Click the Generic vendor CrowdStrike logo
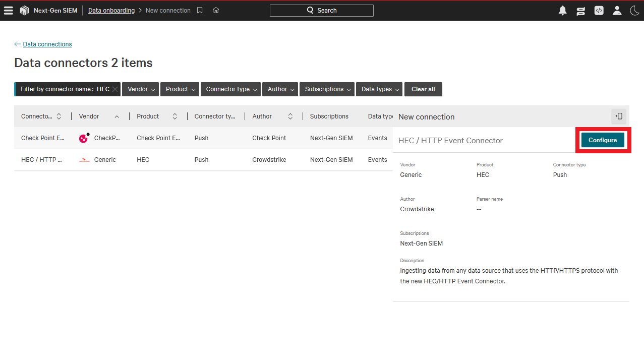 [84, 160]
